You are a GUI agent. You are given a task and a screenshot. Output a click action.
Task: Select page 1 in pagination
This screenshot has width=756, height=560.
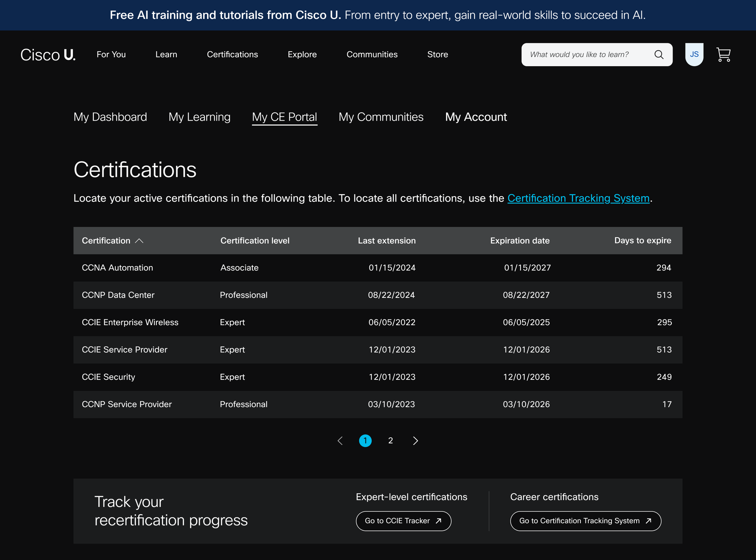365,441
